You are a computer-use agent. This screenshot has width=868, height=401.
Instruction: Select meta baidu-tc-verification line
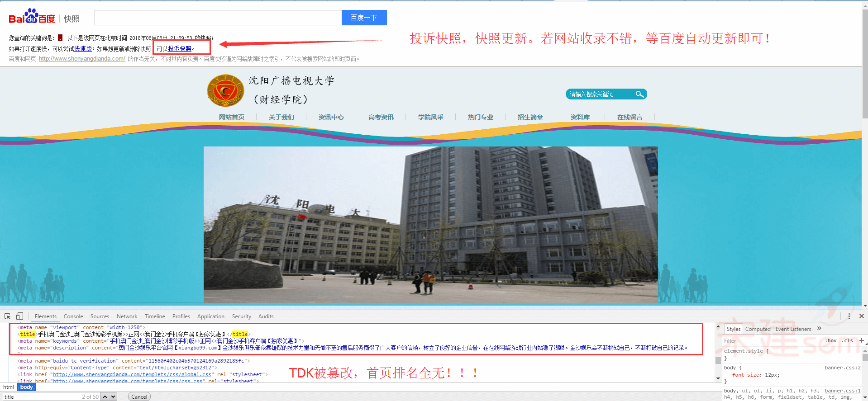134,361
